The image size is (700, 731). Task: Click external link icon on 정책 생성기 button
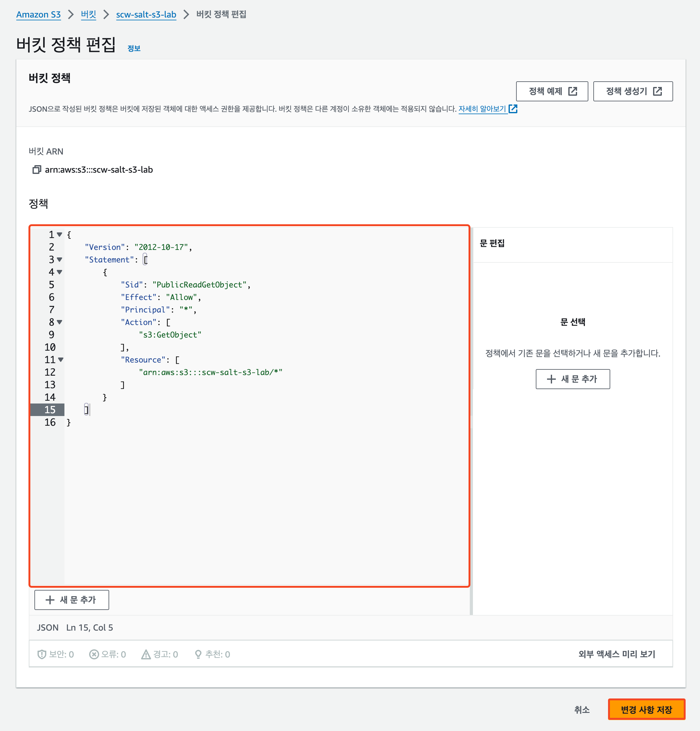point(657,91)
